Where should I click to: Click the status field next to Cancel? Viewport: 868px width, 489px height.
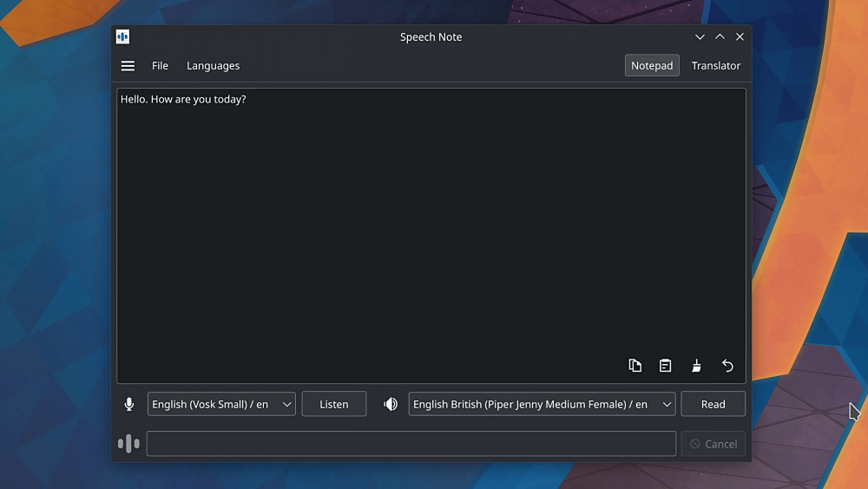tap(411, 444)
